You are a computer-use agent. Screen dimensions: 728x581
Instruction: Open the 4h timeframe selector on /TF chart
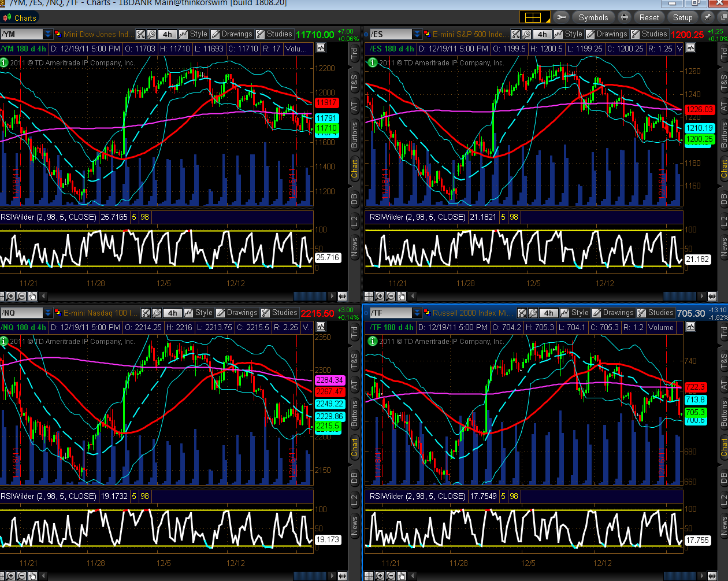point(548,313)
